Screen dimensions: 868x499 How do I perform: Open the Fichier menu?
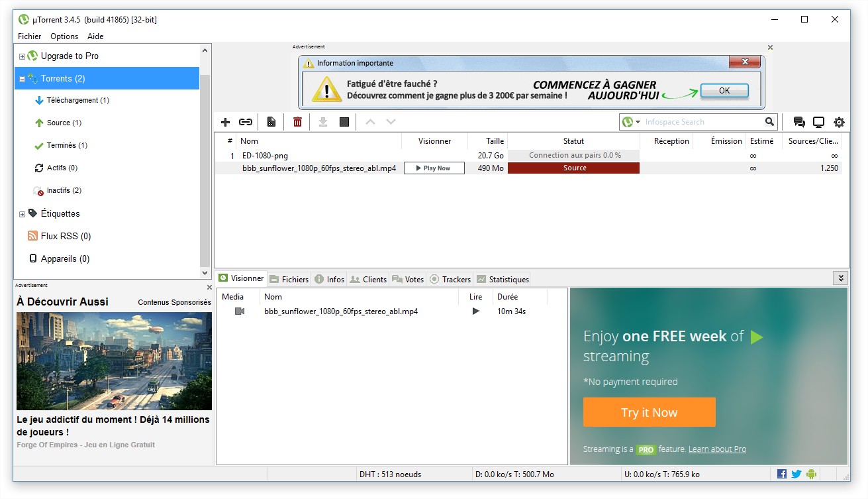tap(30, 36)
